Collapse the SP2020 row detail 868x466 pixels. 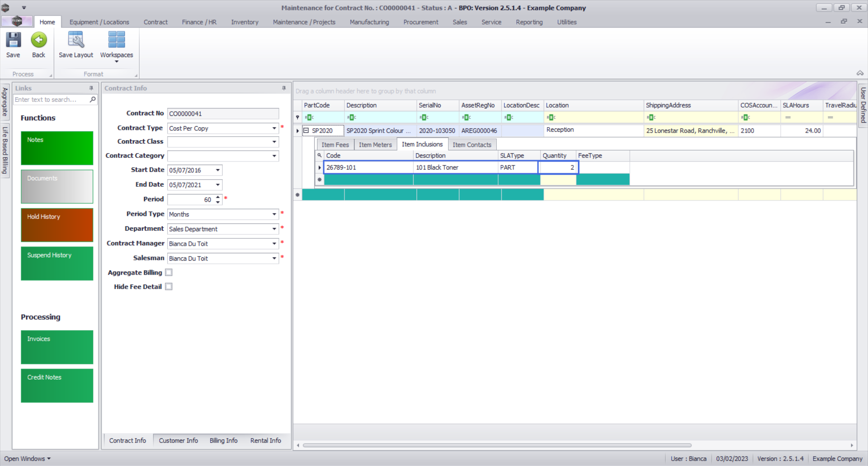(x=306, y=131)
